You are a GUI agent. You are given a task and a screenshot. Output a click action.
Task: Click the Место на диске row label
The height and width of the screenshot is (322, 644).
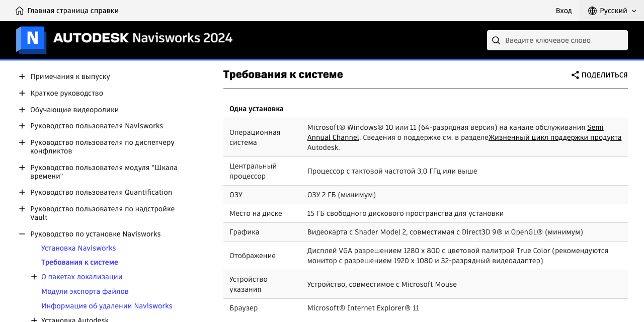point(256,213)
